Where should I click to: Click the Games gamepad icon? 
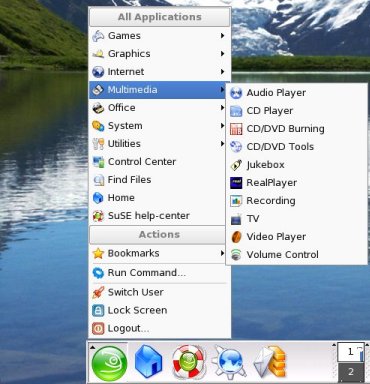point(98,36)
